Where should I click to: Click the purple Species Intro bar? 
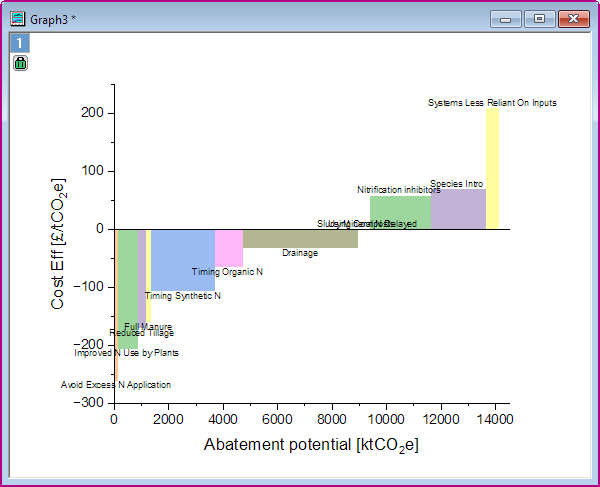click(458, 209)
